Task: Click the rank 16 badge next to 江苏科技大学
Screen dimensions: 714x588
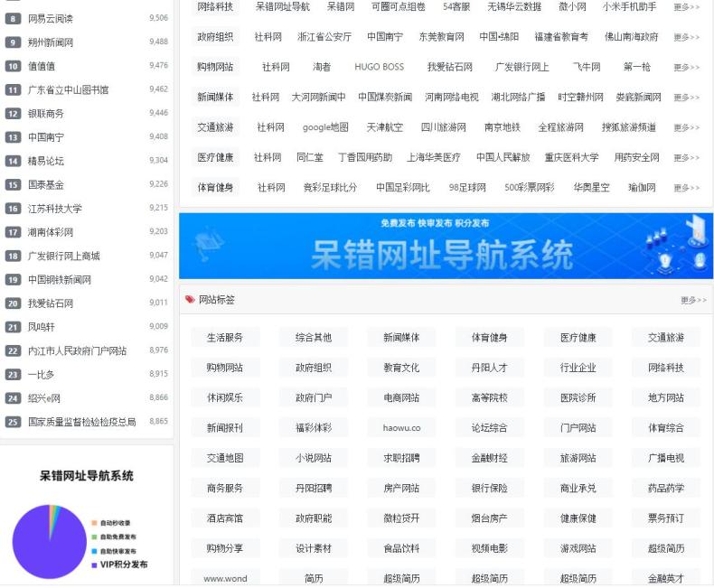Action: tap(13, 209)
